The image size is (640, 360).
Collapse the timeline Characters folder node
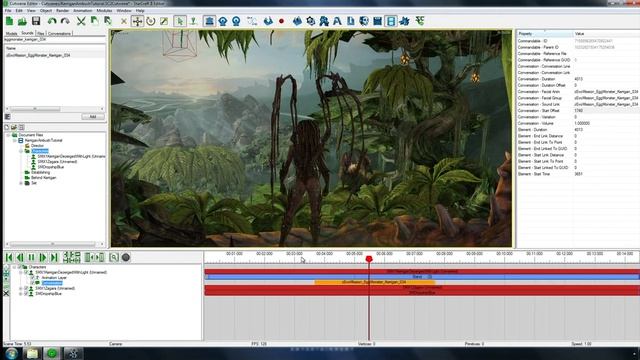coord(14,267)
